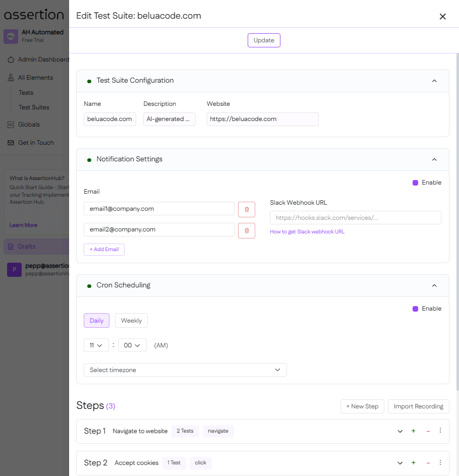
Task: Switch schedule frequency to Weekly
Action: (x=131, y=320)
